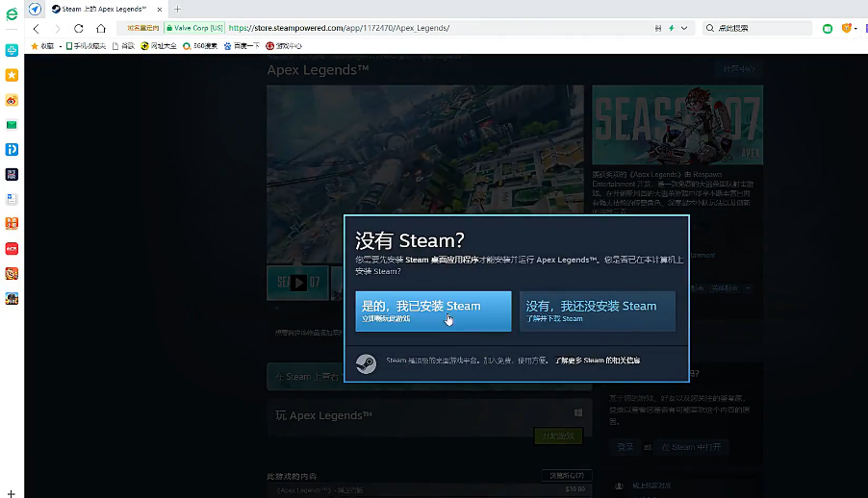
Task: Go to the browser home page
Action: 101,28
